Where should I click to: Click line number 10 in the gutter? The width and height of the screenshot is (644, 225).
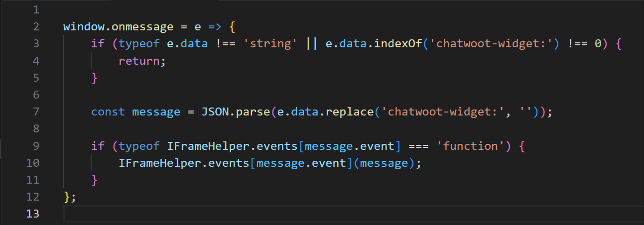point(32,163)
